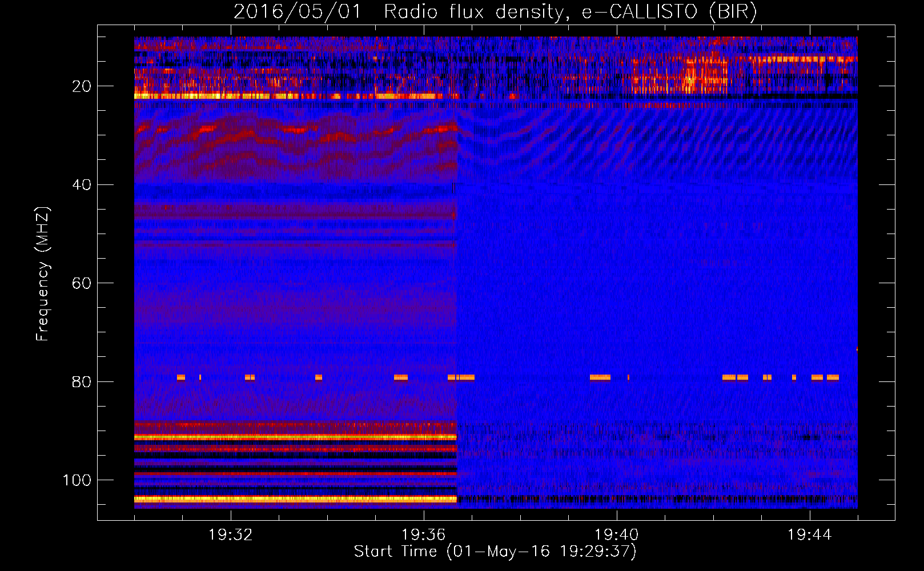Screen dimensions: 924x571
Task: Click the 40 MHz frequency tick label
Action: coord(82,185)
